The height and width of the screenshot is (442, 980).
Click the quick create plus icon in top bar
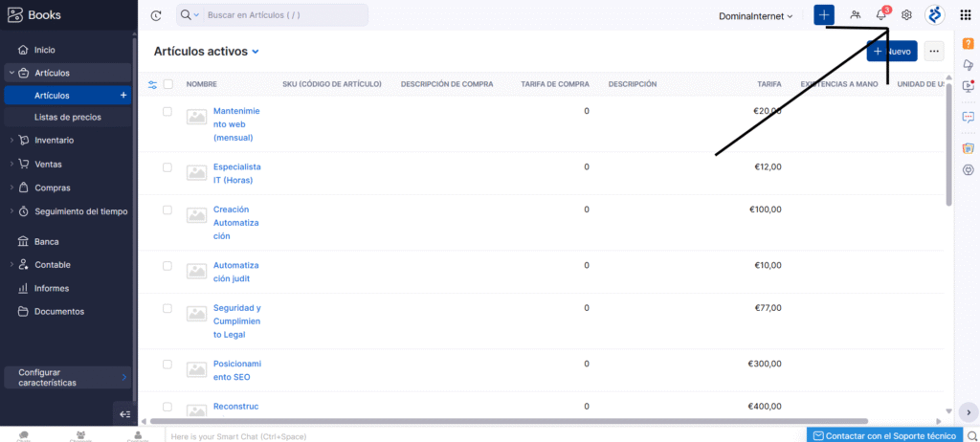coord(824,15)
